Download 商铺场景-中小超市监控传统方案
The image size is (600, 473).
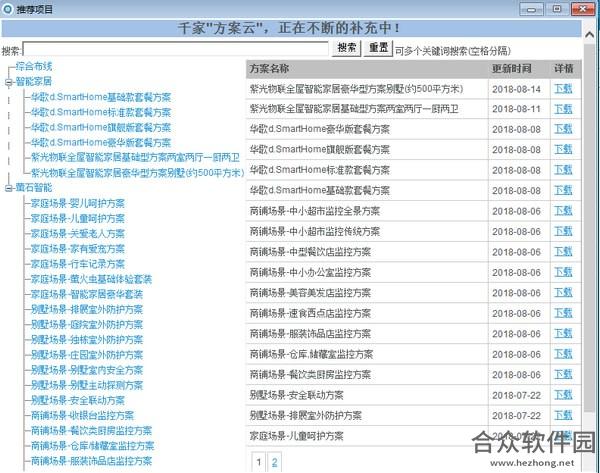[563, 232]
